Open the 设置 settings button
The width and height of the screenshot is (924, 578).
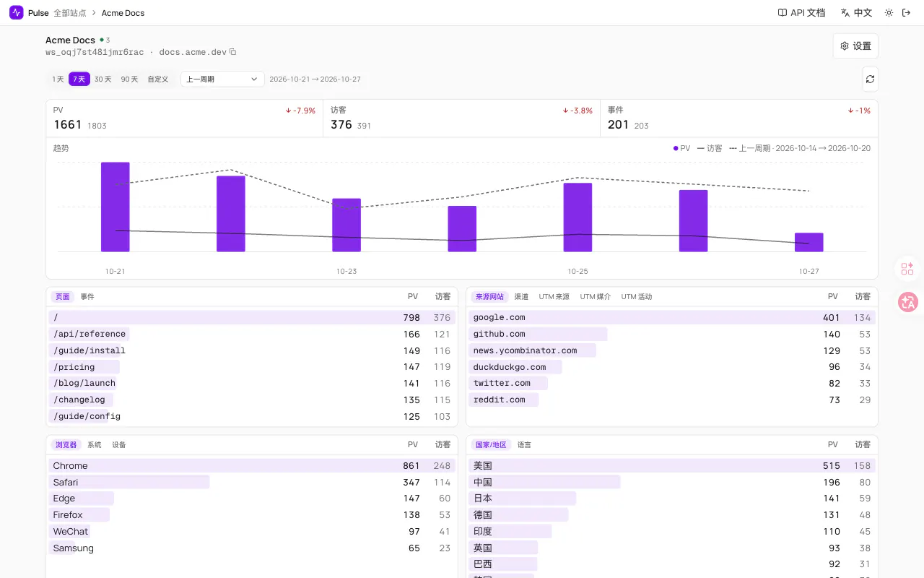[x=855, y=46]
